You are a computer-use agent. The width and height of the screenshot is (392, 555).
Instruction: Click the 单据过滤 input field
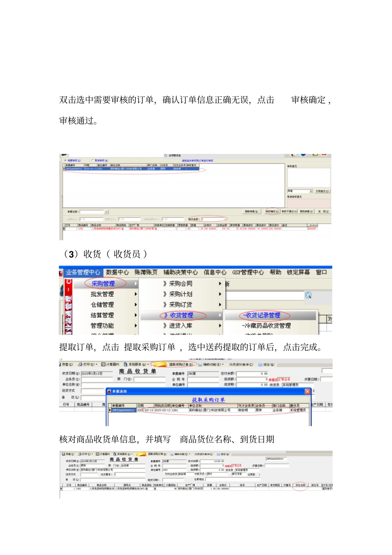92,212
